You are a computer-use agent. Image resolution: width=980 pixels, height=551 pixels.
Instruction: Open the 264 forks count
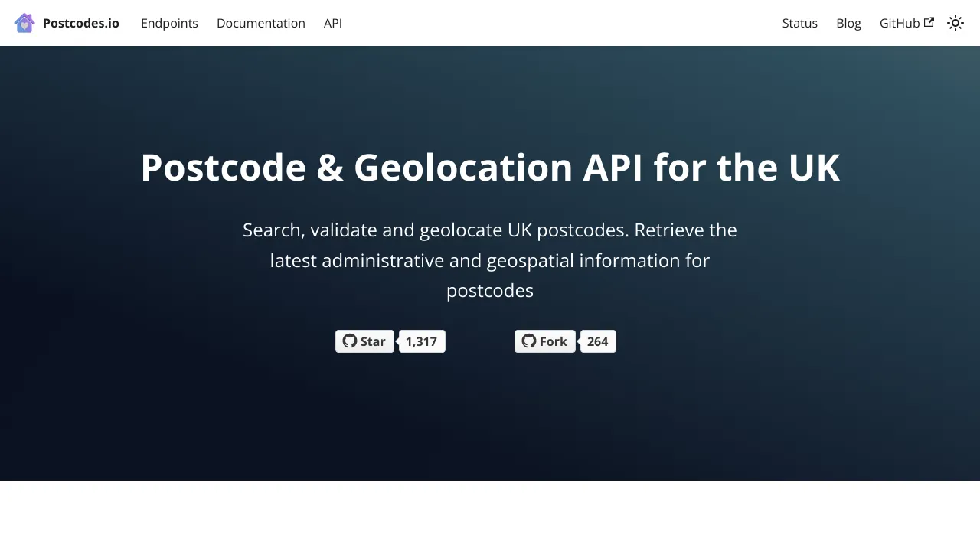[598, 341]
